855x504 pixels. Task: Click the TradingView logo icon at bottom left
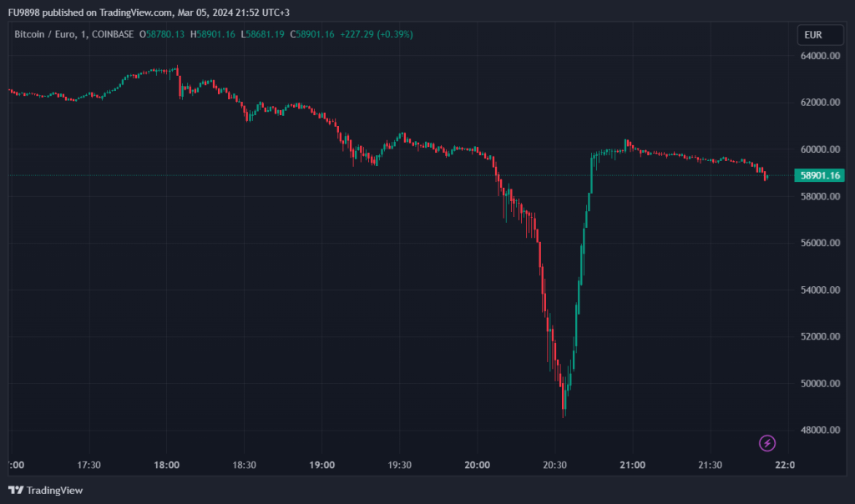pos(15,490)
